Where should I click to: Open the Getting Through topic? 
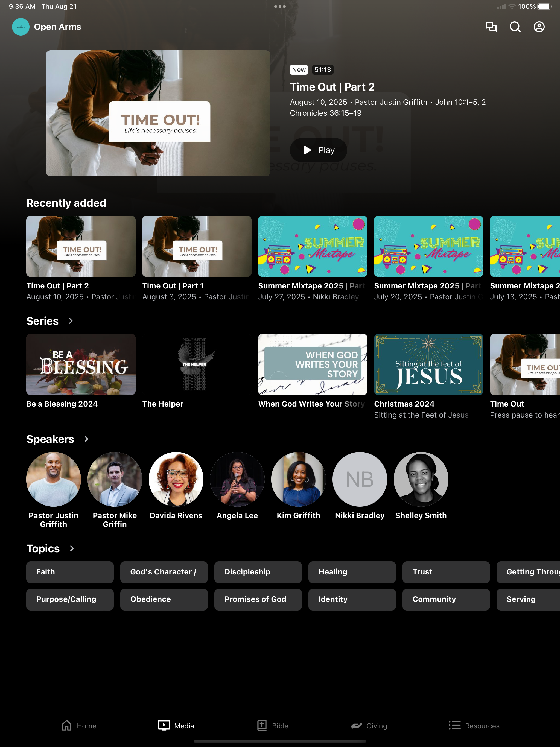pos(528,572)
